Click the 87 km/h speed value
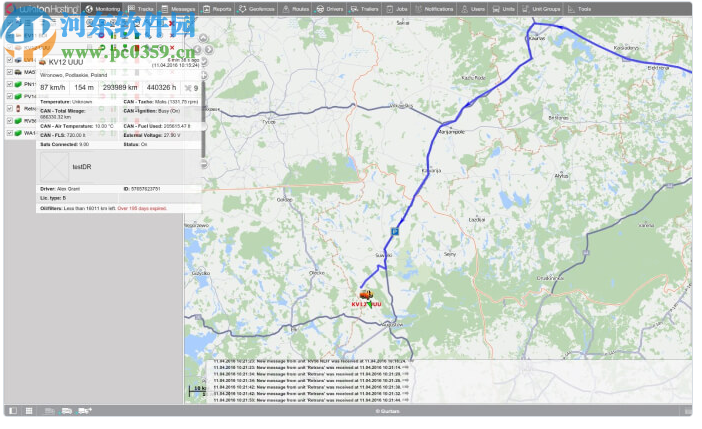The width and height of the screenshot is (702, 429). pos(52,87)
